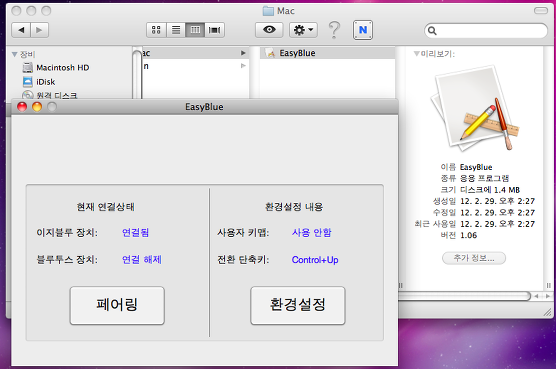
Task: Close the EasyBlue window
Action: 22,107
